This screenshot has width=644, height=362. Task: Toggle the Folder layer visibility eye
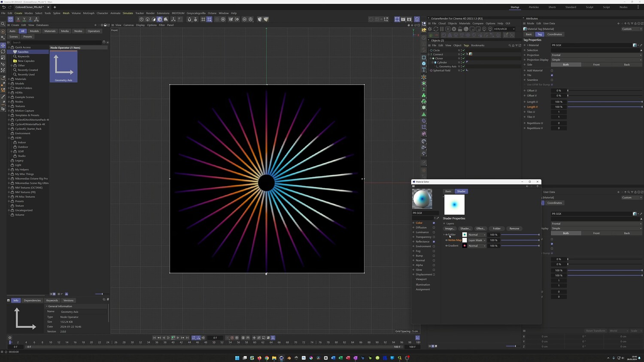[447, 235]
